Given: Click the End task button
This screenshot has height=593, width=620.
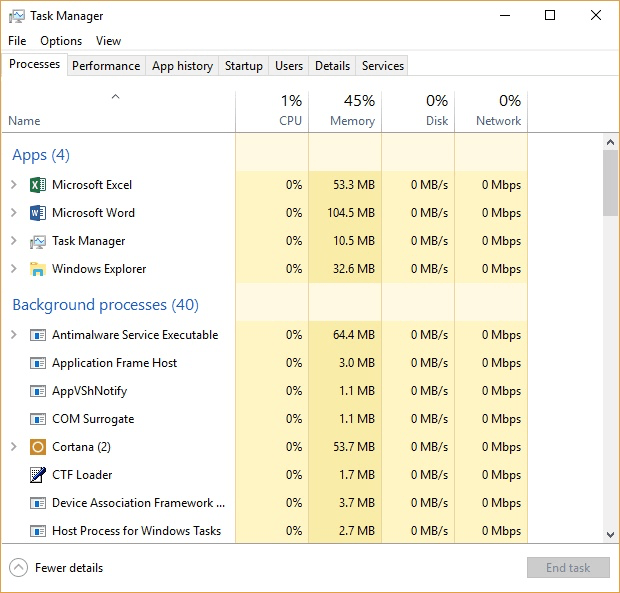Looking at the screenshot, I should pyautogui.click(x=568, y=568).
